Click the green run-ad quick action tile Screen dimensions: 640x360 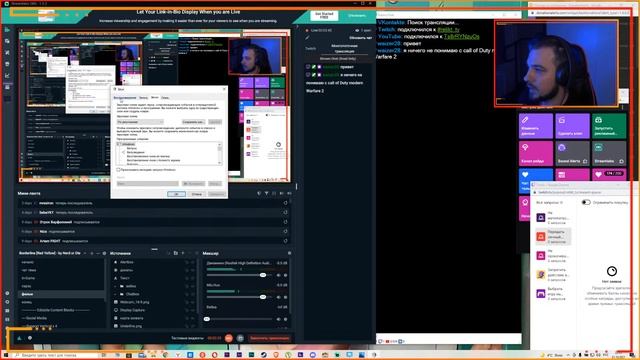(609, 126)
